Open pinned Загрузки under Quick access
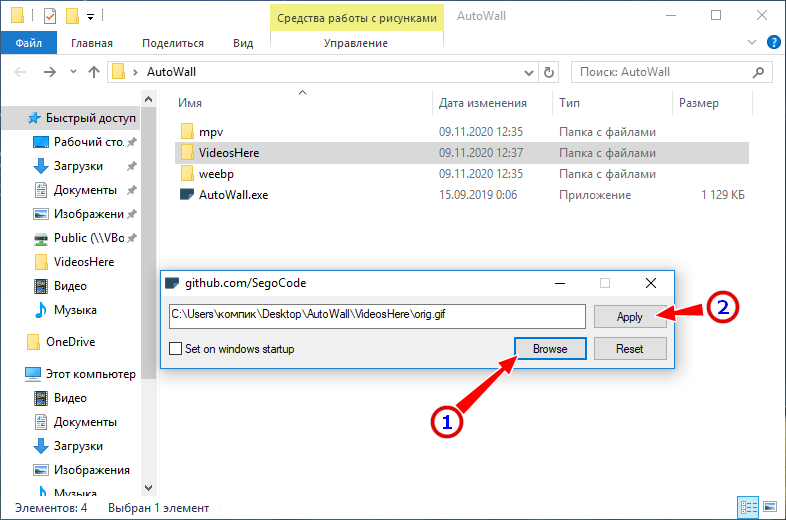This screenshot has height=520, width=786. [78, 166]
